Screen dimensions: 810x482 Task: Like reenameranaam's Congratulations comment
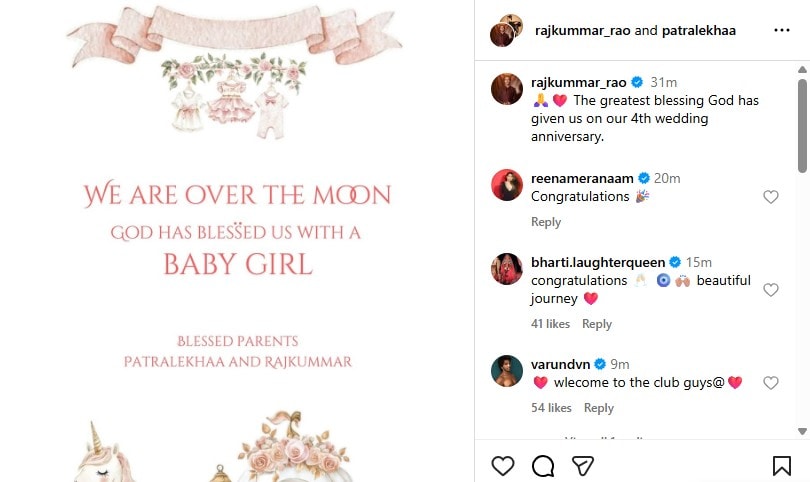click(x=770, y=197)
